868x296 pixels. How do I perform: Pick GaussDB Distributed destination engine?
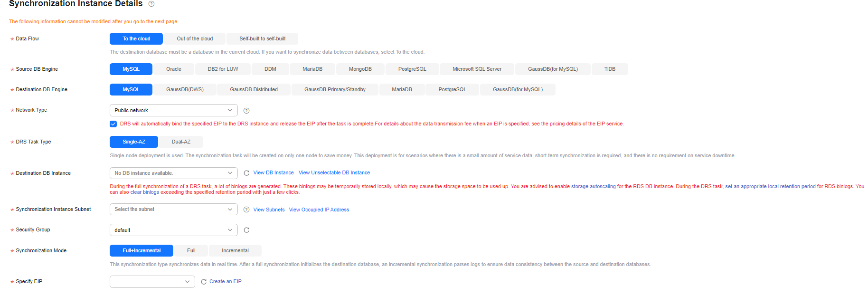point(254,89)
